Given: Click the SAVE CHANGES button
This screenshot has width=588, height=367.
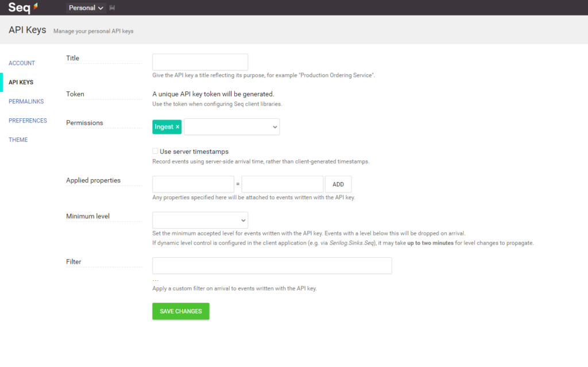Looking at the screenshot, I should 180,311.
